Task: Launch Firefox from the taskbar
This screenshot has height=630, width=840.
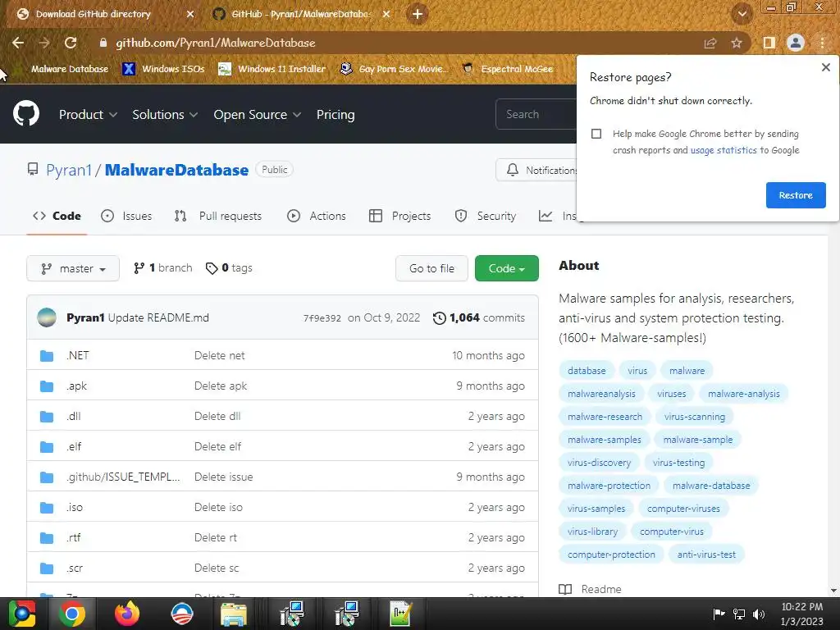Action: (x=127, y=614)
